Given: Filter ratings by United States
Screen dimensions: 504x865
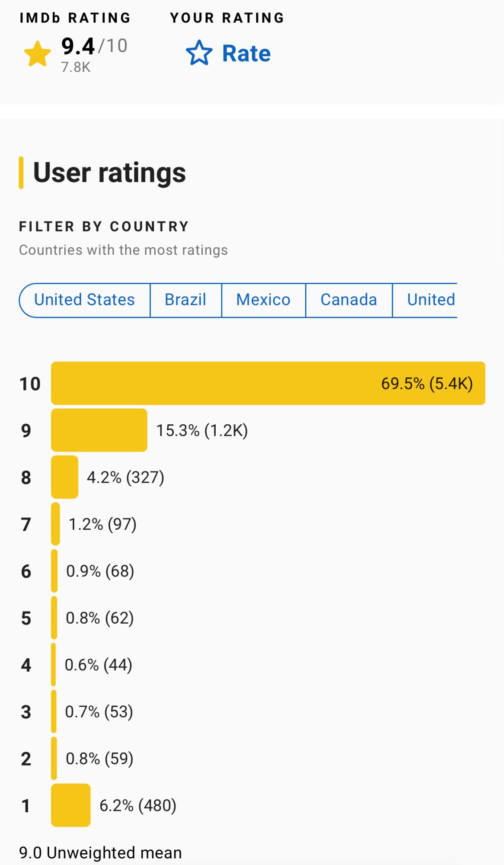Looking at the screenshot, I should click(x=85, y=300).
